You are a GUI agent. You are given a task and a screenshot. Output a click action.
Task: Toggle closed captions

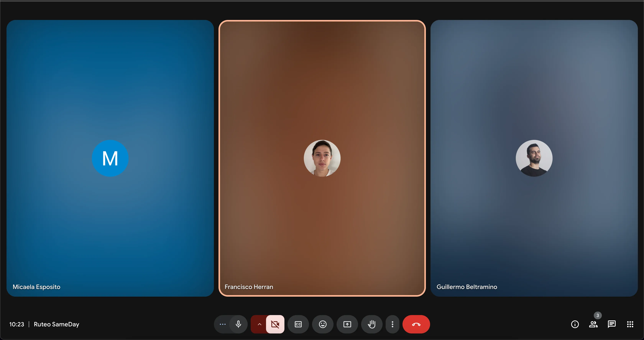pos(298,324)
